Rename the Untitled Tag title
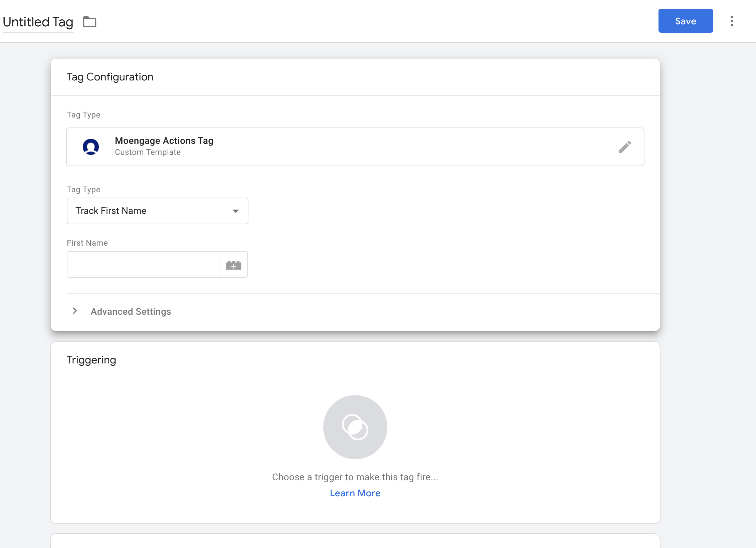 (38, 22)
